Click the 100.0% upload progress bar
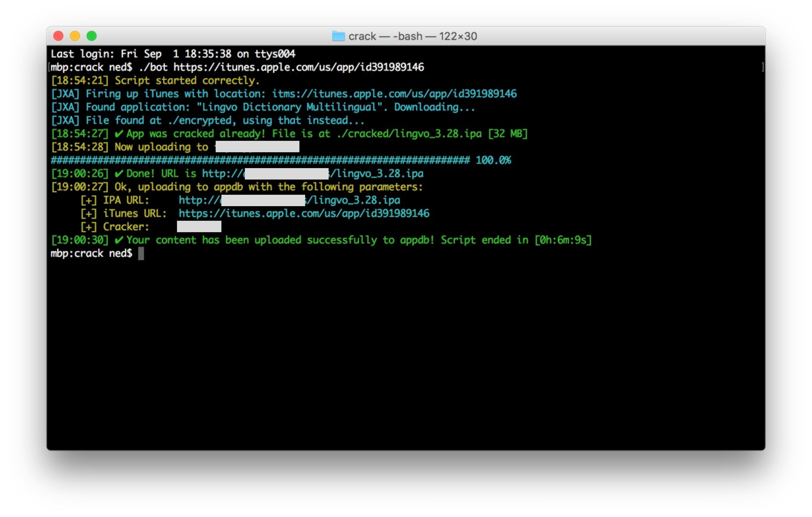 (260, 160)
